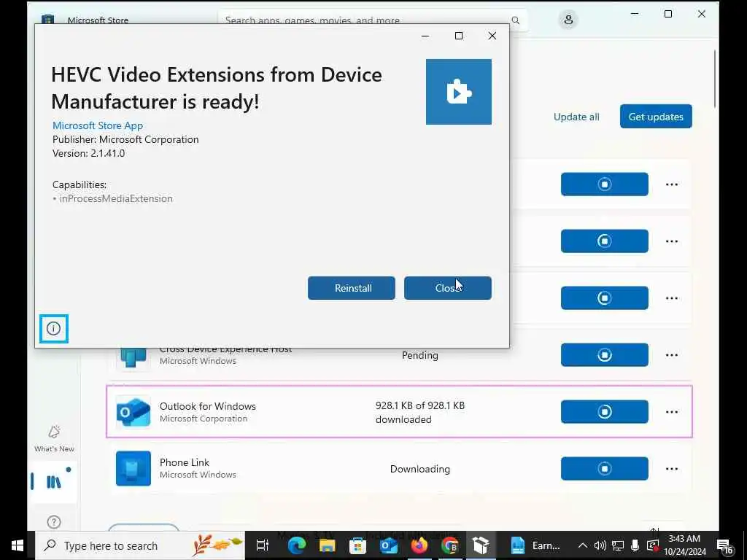The height and width of the screenshot is (560, 747).
Task: Open network settings from the system tray
Action: [x=618, y=545]
